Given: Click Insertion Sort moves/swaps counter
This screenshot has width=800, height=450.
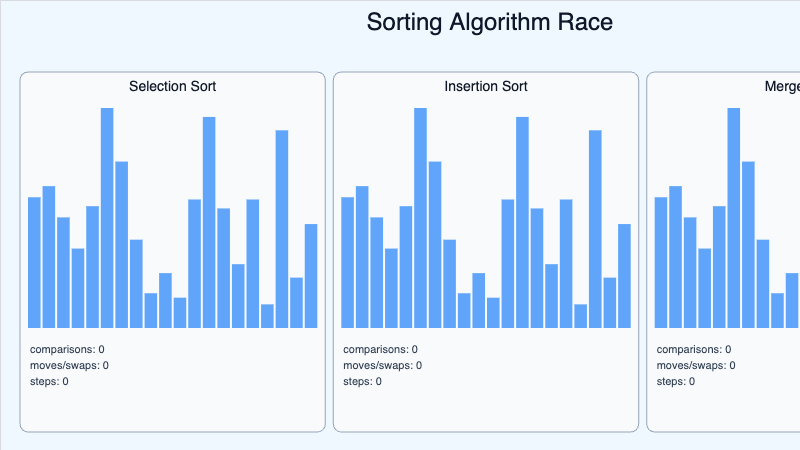Looking at the screenshot, I should pos(382,366).
